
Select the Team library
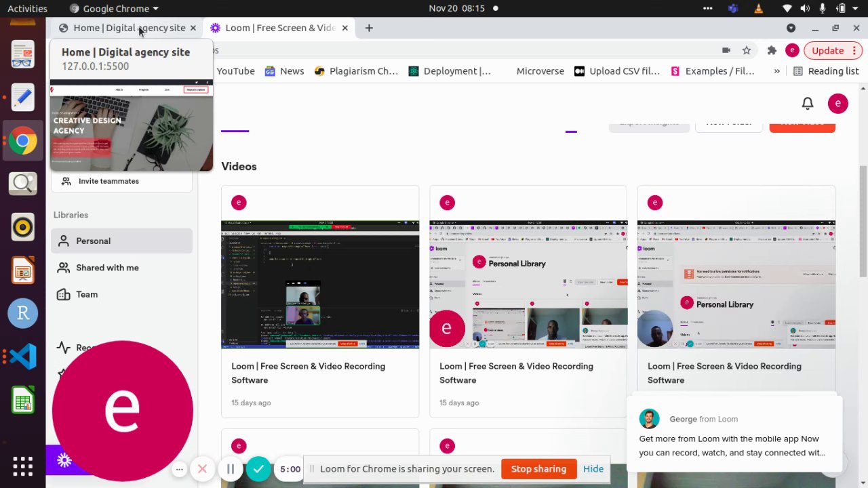point(121,294)
